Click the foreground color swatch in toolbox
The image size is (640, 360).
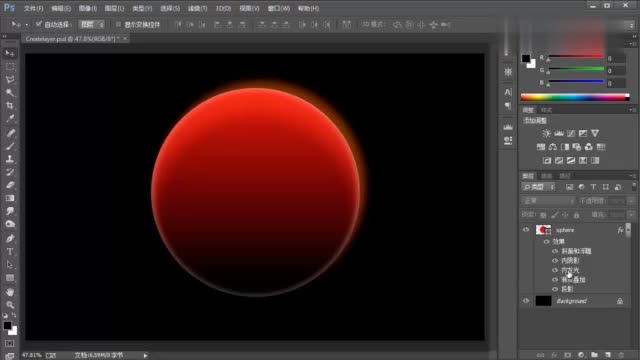[7, 325]
